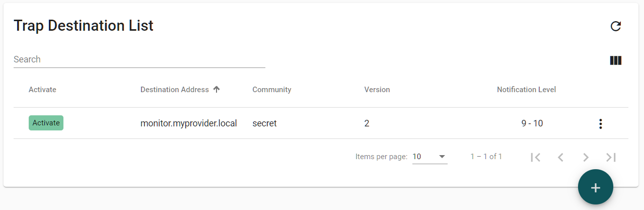Click the Activate column header
Screen dimensions: 644x210
point(42,90)
